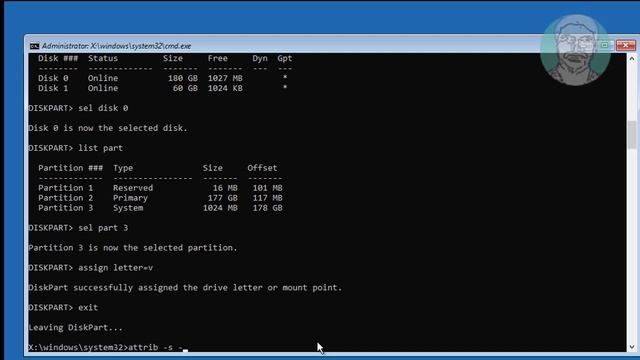The image size is (640, 360).
Task: Click the '60 GB' size value
Action: (x=185, y=88)
